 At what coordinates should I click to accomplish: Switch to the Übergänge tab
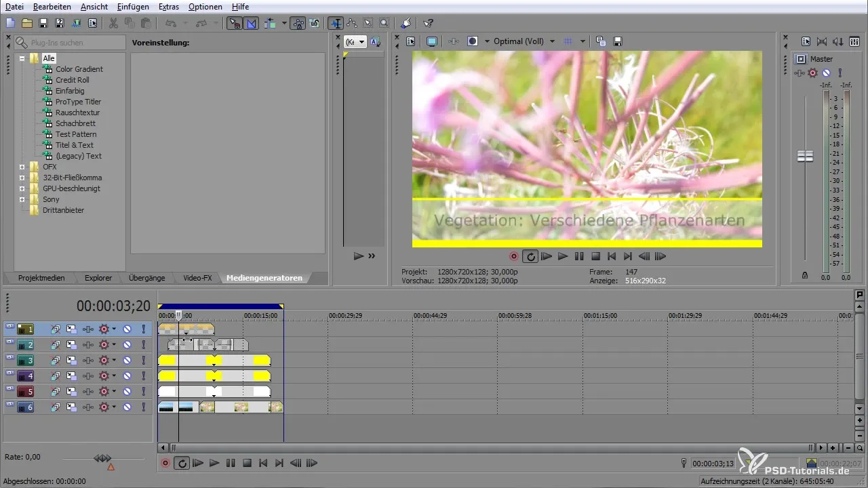(147, 278)
